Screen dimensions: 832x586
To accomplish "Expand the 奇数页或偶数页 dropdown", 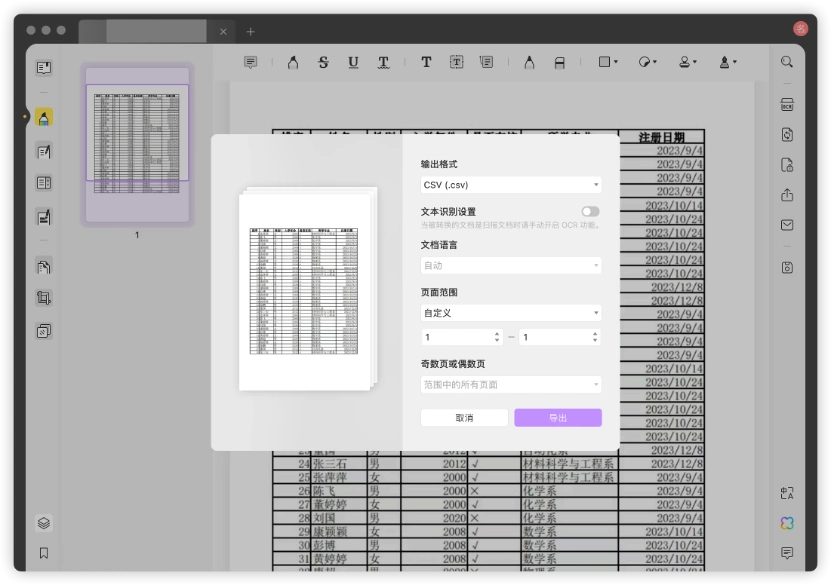I will 511,384.
